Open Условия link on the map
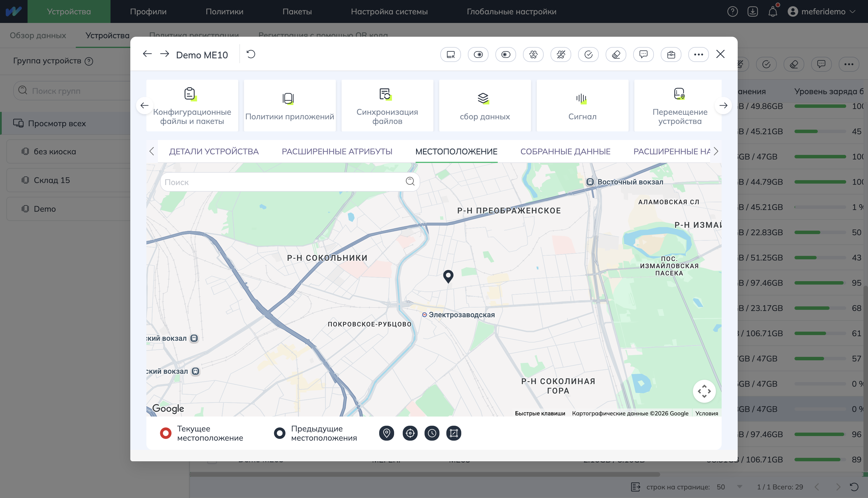 coord(706,413)
